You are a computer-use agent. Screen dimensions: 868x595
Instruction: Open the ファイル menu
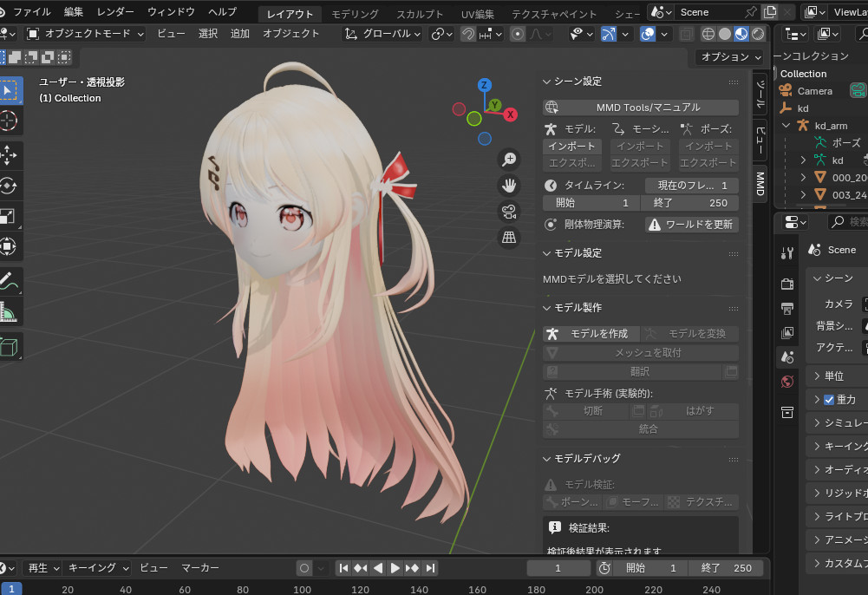[x=31, y=12]
